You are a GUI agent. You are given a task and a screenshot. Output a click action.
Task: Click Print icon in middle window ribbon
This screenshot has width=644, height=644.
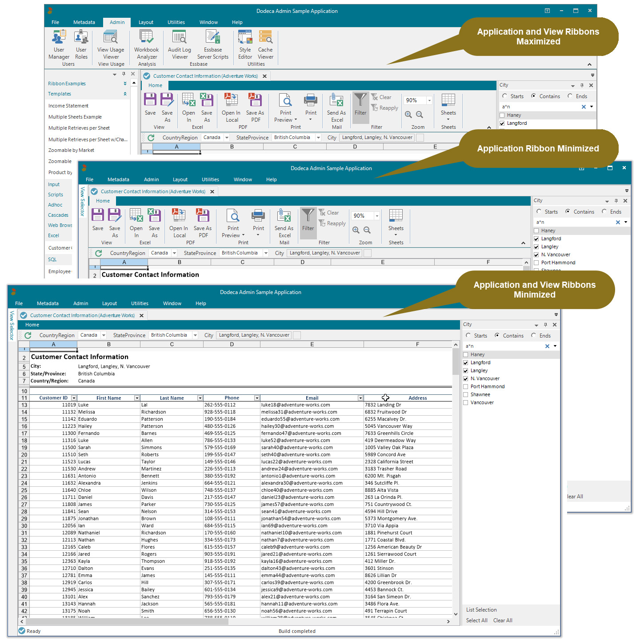(x=258, y=222)
